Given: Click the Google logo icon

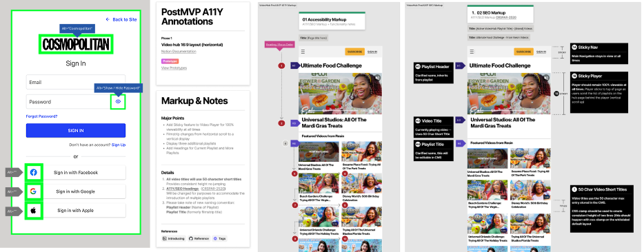Looking at the screenshot, I should click(33, 191).
